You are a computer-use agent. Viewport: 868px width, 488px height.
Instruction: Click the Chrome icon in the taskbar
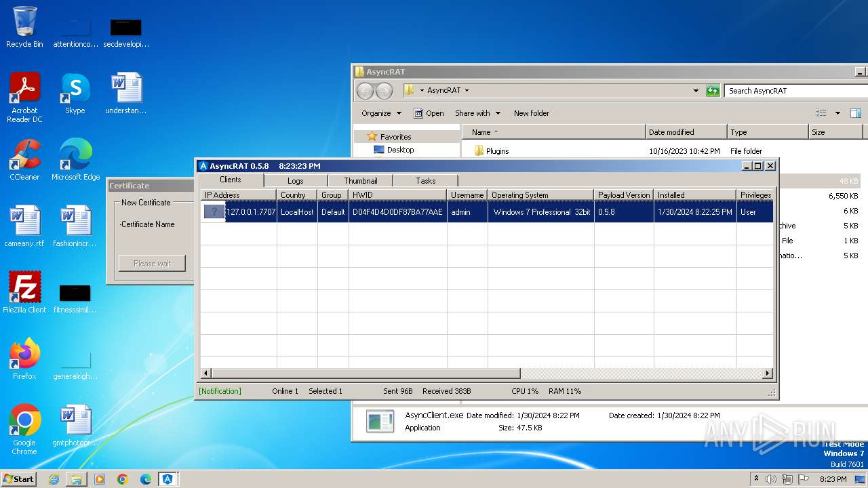click(123, 479)
